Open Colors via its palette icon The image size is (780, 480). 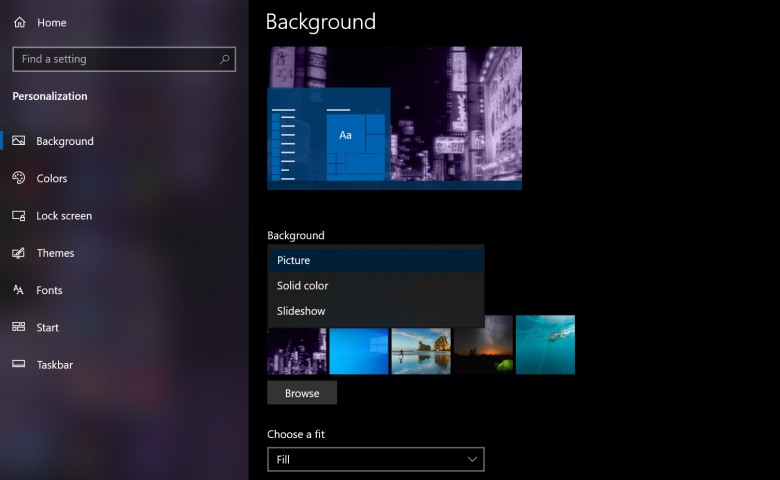point(19,178)
